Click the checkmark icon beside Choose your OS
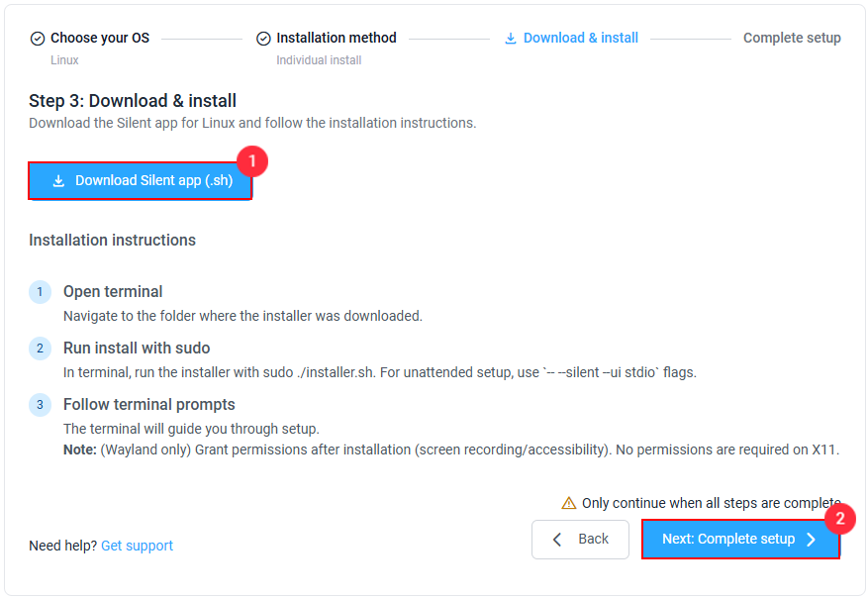Image resolution: width=868 pixels, height=599 pixels. 37,39
